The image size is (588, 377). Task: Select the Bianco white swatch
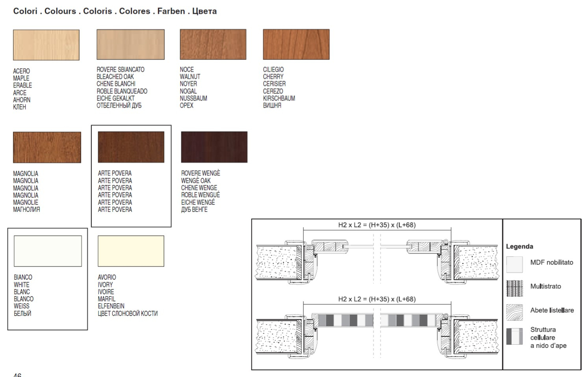(x=48, y=251)
